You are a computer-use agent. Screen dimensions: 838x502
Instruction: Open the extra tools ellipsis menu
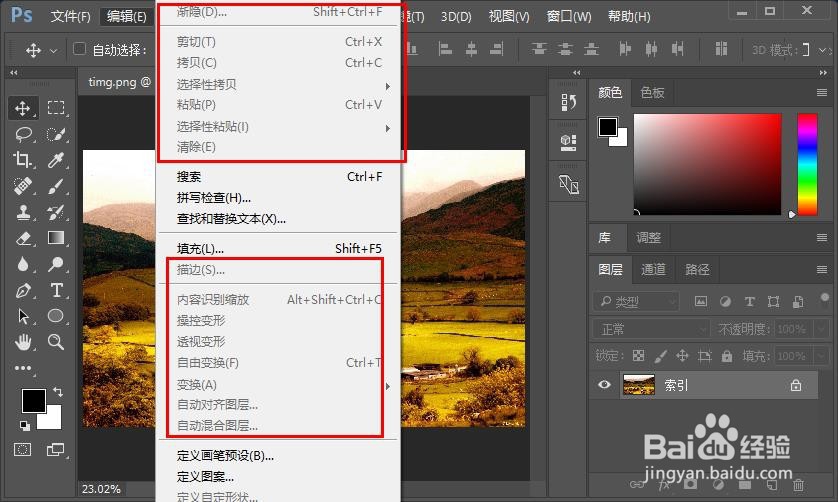pos(22,368)
